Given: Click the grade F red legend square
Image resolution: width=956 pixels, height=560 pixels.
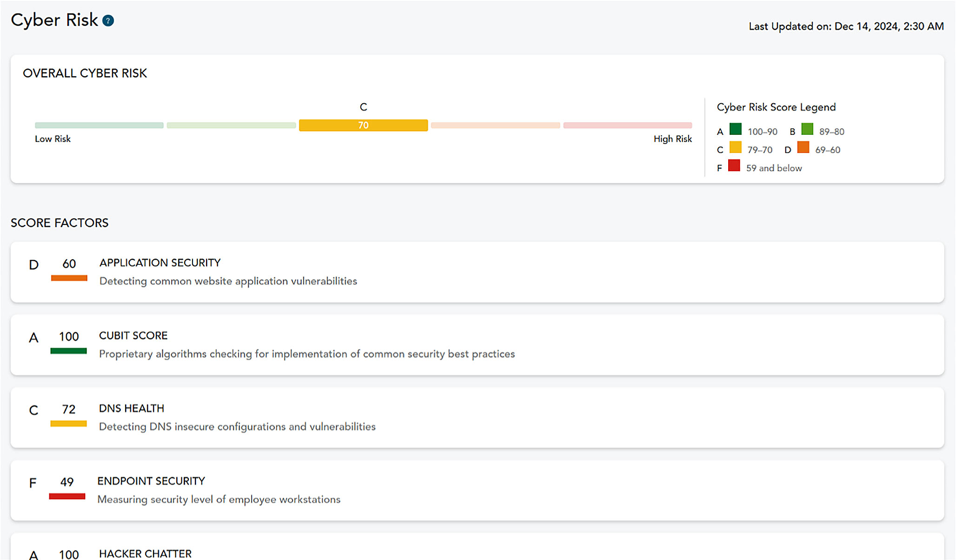Looking at the screenshot, I should pos(734,166).
